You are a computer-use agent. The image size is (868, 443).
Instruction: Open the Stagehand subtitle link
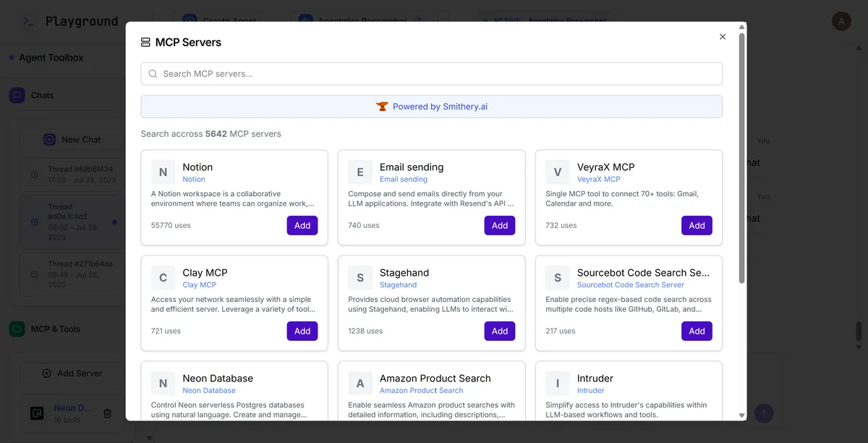[x=399, y=285]
